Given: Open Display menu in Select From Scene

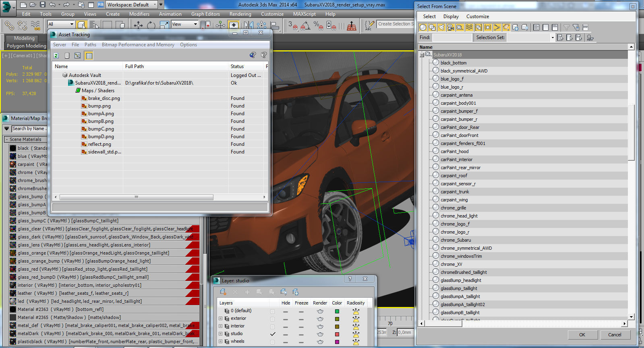Looking at the screenshot, I should [x=451, y=17].
